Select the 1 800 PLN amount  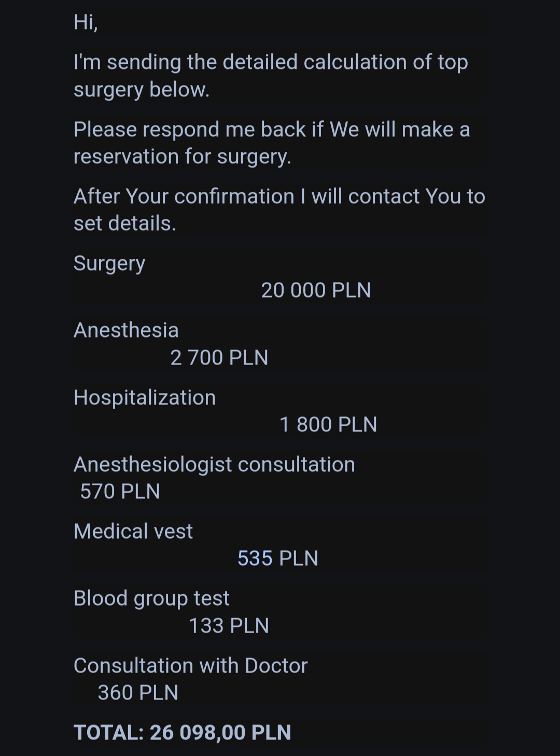pyautogui.click(x=328, y=425)
